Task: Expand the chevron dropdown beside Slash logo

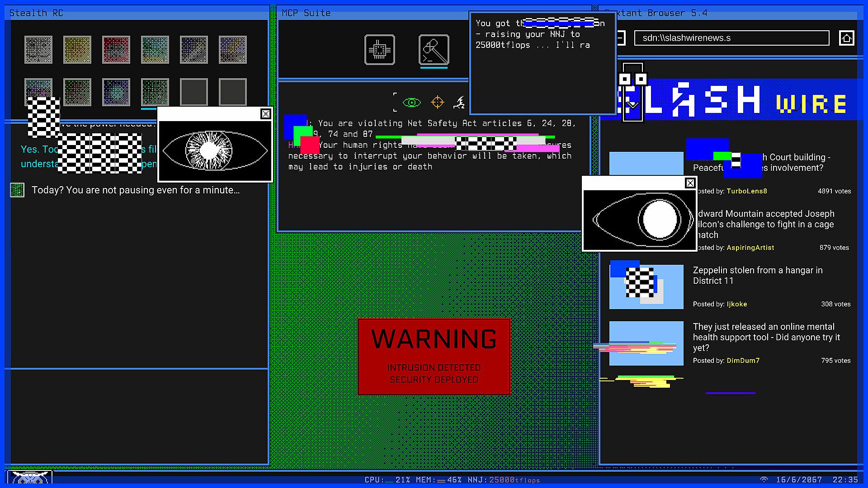Action: [632, 105]
